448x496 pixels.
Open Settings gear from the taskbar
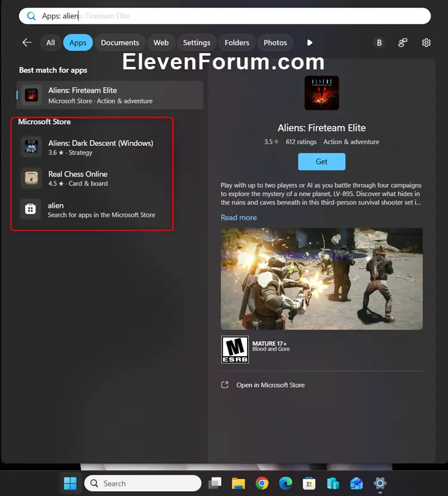pos(380,483)
